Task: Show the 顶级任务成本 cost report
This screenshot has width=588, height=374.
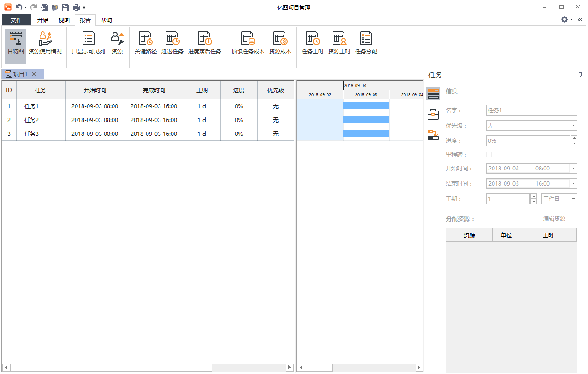Action: (248, 43)
